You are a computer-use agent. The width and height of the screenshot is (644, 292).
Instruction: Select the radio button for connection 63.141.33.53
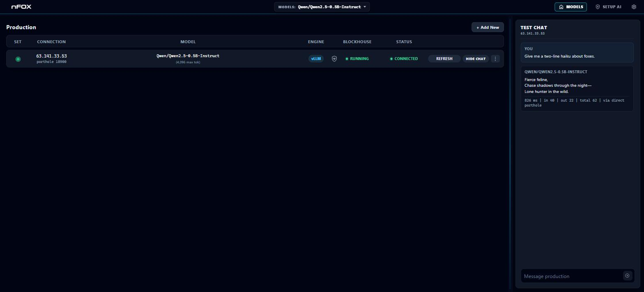(18, 59)
